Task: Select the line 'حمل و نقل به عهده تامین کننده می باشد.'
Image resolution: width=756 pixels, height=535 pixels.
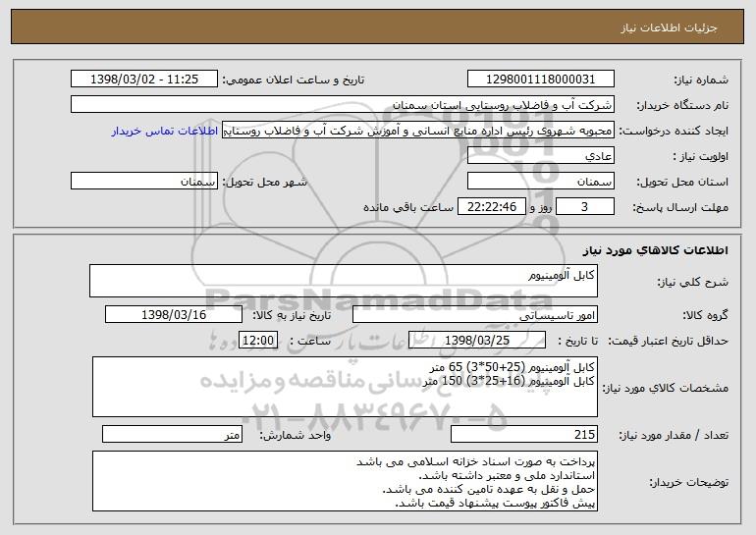Action: tap(488, 489)
